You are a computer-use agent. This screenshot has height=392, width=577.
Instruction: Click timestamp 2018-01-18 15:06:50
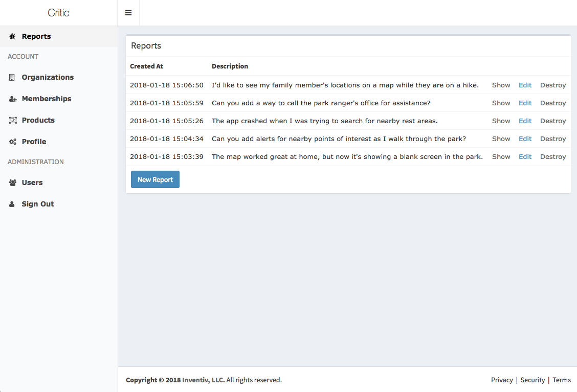(167, 85)
